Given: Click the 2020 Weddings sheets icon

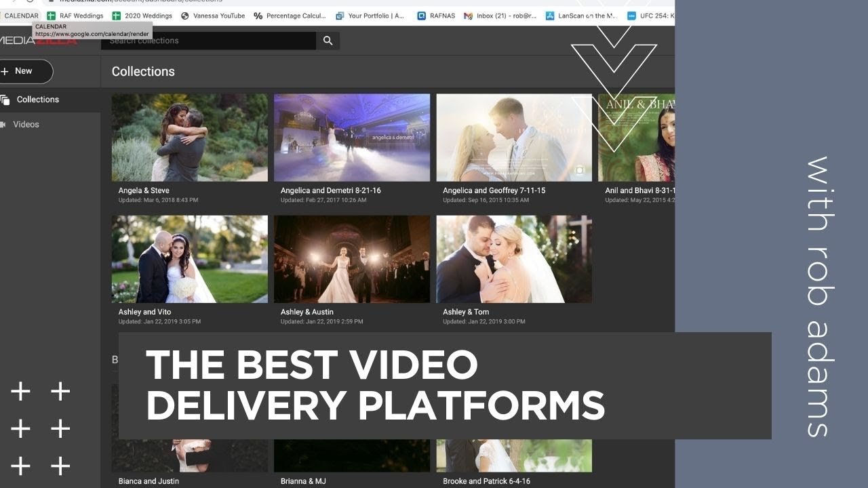Looking at the screenshot, I should [116, 16].
